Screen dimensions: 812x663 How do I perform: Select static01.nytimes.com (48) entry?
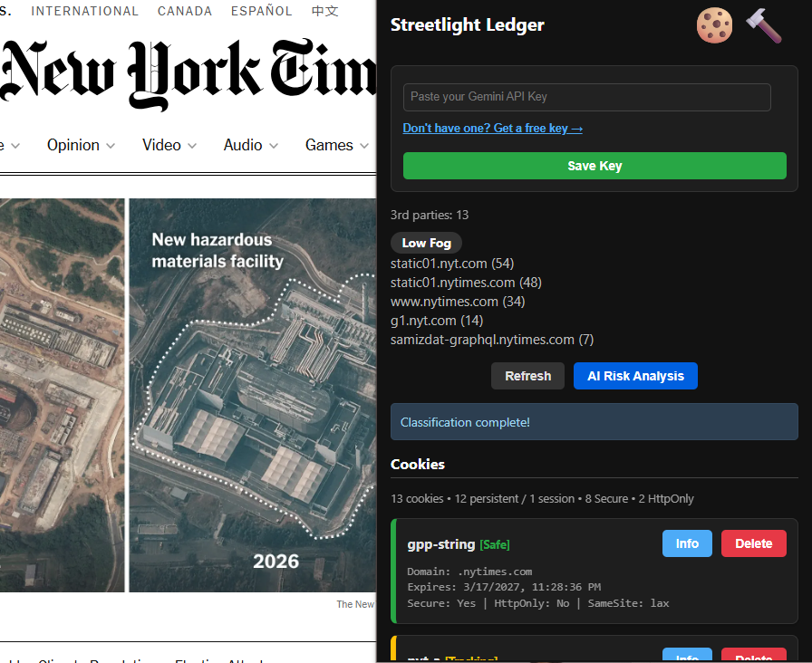pyautogui.click(x=466, y=283)
